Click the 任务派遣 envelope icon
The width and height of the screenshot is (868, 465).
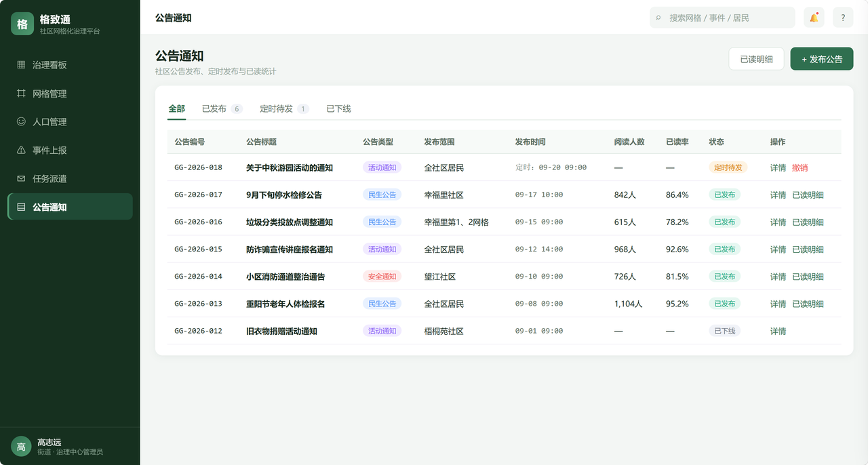coord(21,179)
